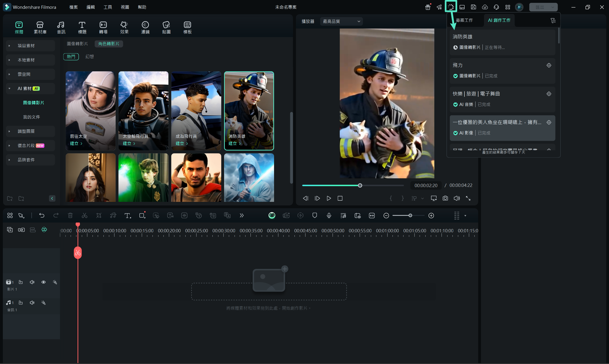
Task: Click the timeline zoom-in plus button
Action: point(431,215)
